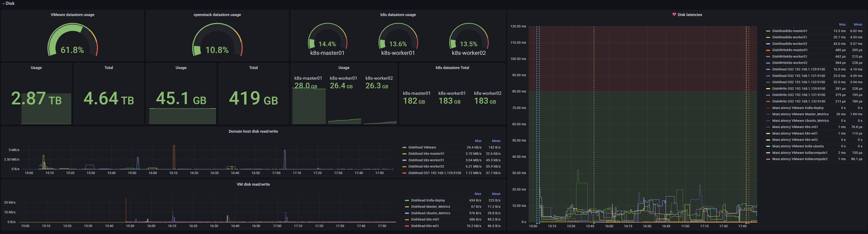
Task: Toggle DiskRead k8s-worker01 in Domain host legend
Action: tap(426, 160)
